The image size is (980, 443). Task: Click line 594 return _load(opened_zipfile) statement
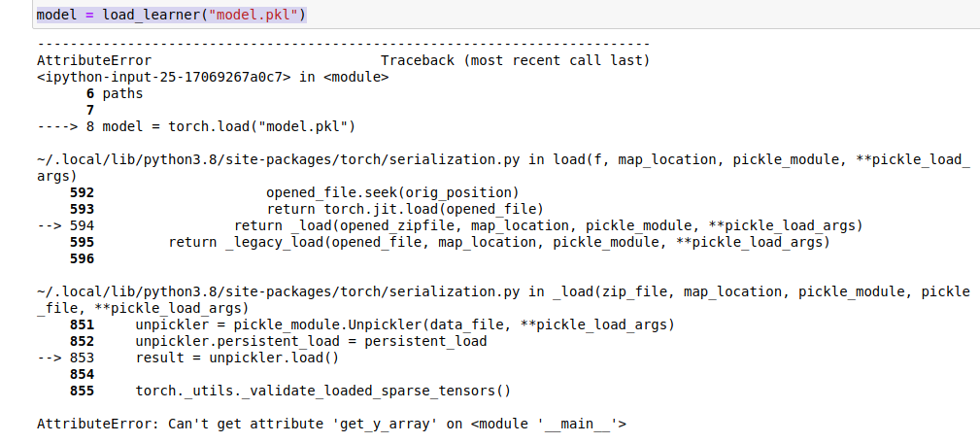(x=548, y=225)
